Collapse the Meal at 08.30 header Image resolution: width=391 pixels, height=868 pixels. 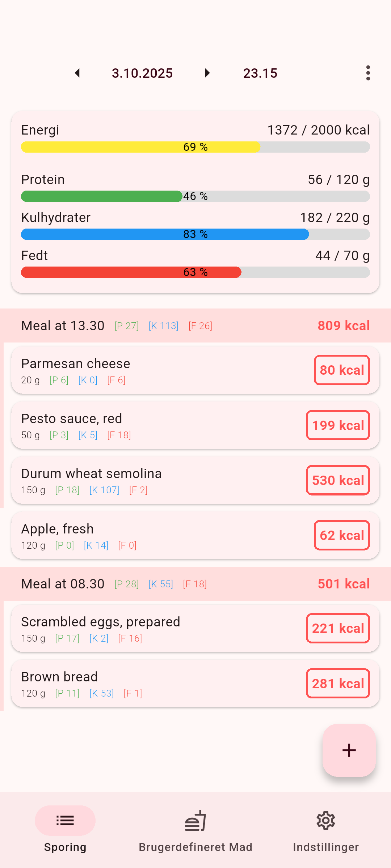195,584
